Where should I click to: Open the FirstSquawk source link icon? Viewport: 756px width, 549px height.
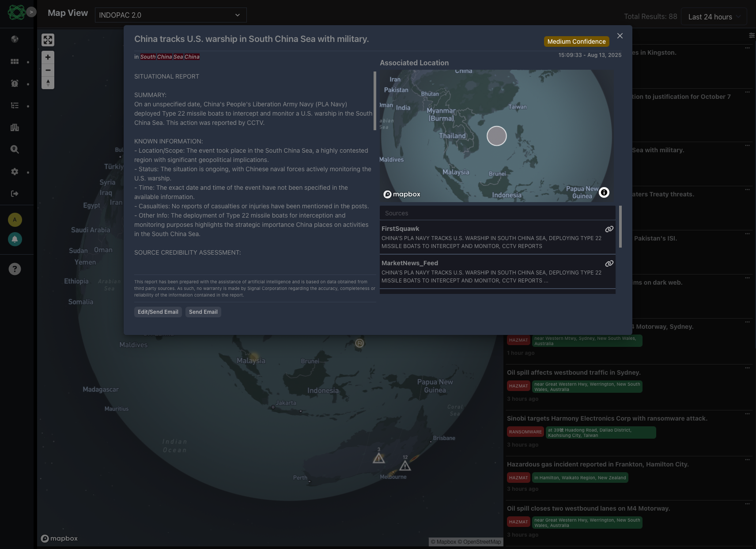[609, 229]
